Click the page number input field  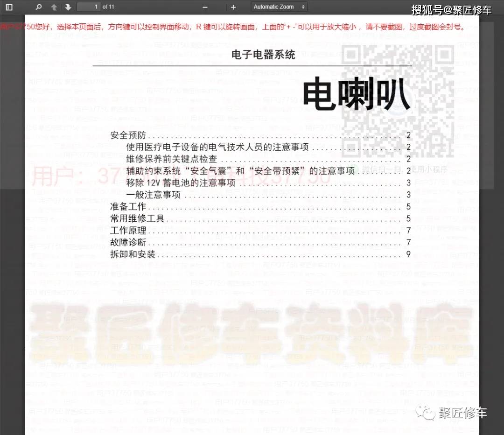click(x=89, y=7)
